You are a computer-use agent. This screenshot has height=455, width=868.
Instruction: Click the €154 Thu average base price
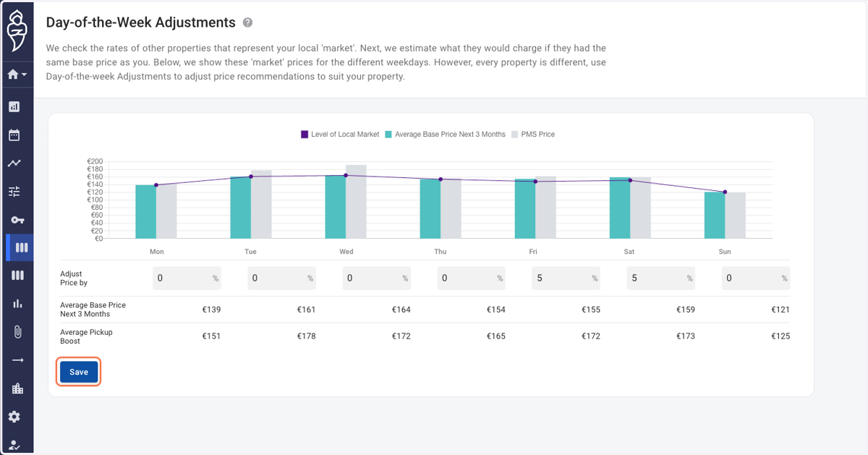click(x=495, y=310)
